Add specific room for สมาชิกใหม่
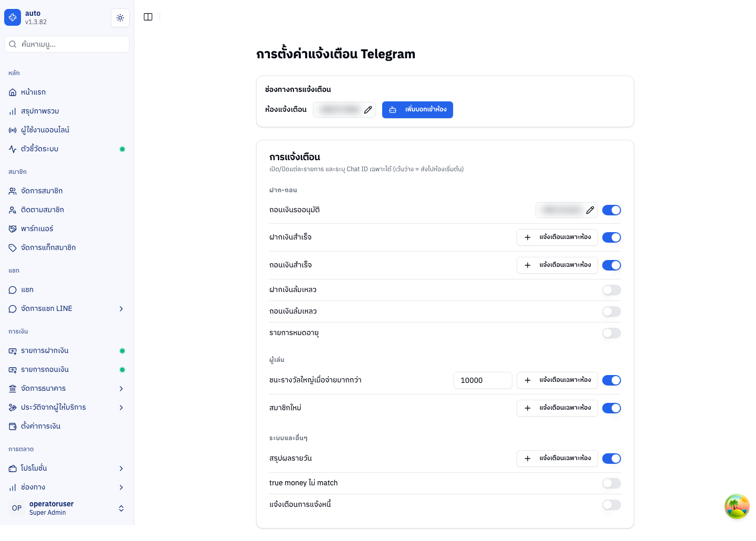756x541 pixels. coord(557,408)
